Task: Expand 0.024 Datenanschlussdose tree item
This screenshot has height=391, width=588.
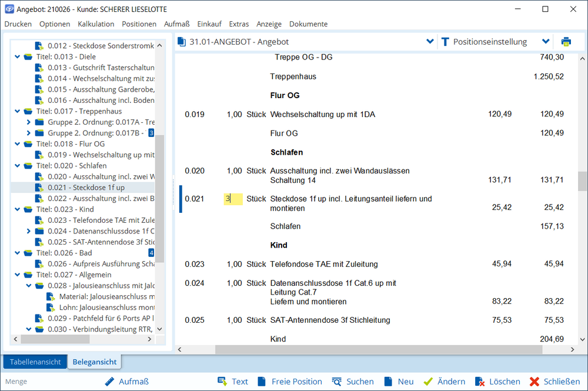Action: [x=29, y=231]
